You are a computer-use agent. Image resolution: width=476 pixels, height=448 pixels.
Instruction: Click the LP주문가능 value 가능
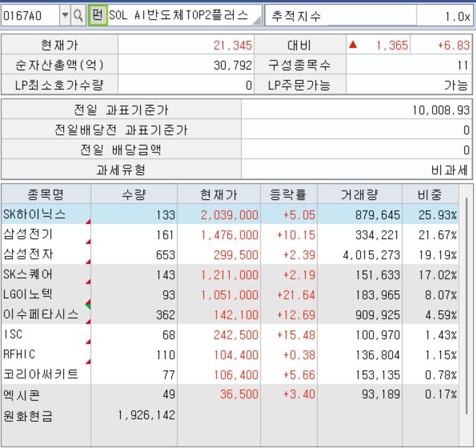[456, 85]
